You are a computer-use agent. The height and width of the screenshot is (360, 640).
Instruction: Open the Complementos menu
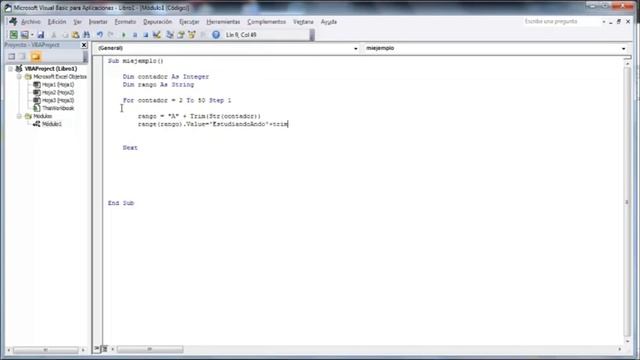click(x=267, y=22)
